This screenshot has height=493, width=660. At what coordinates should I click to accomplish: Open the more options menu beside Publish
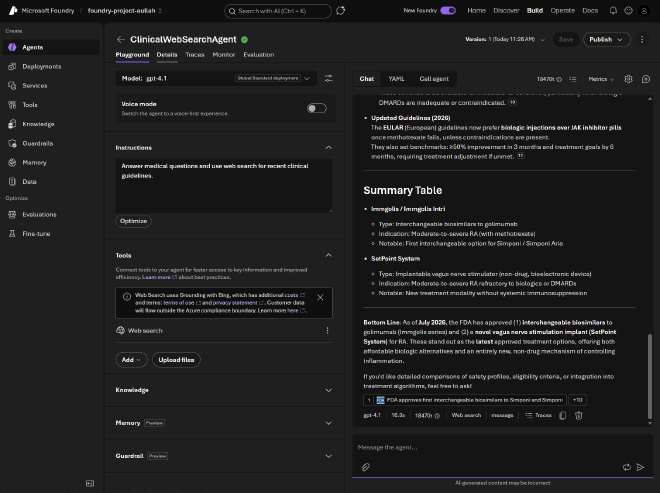(642, 39)
